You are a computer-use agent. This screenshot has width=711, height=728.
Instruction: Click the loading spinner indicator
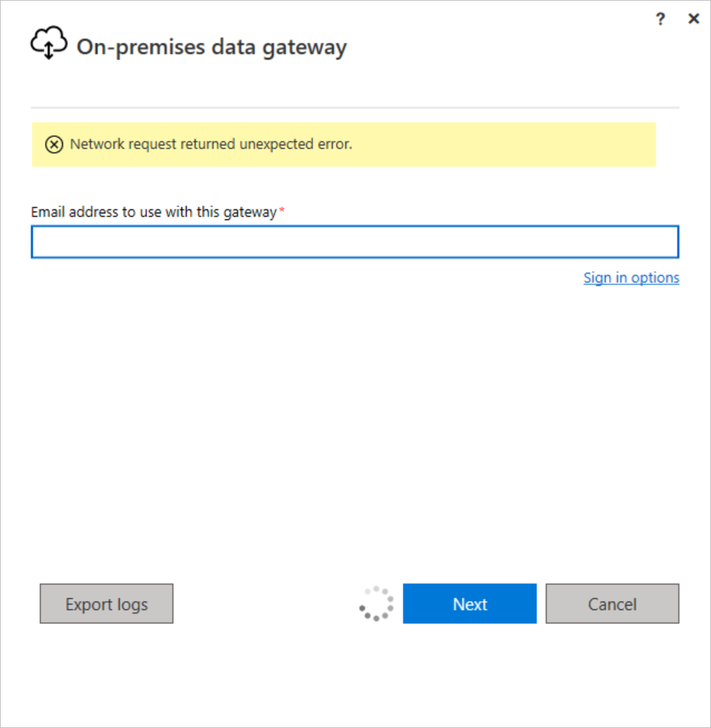pyautogui.click(x=375, y=603)
